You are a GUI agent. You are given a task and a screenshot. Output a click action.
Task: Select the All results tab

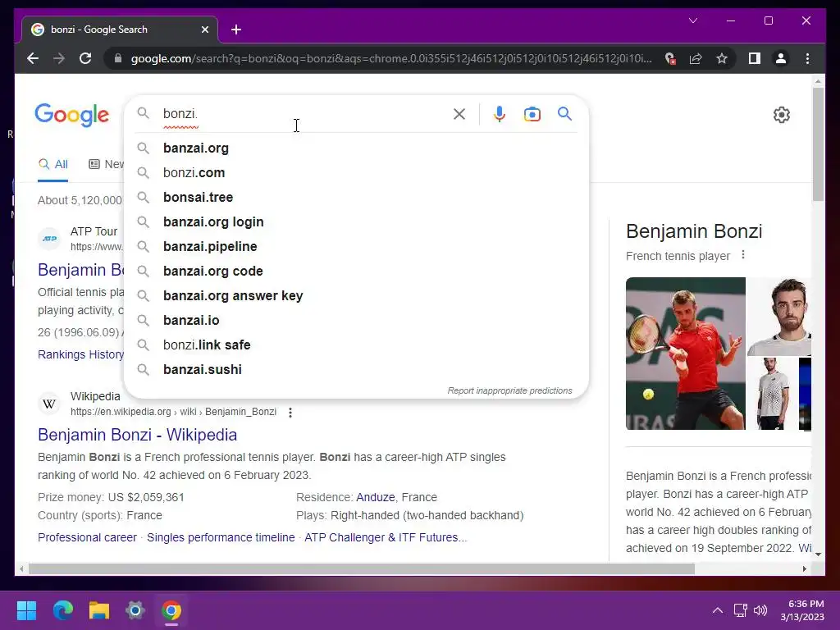(52, 164)
